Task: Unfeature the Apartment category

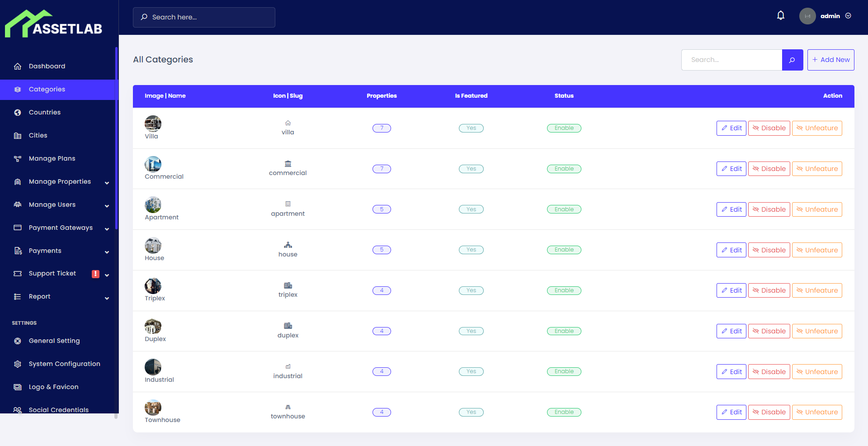Action: (x=816, y=209)
